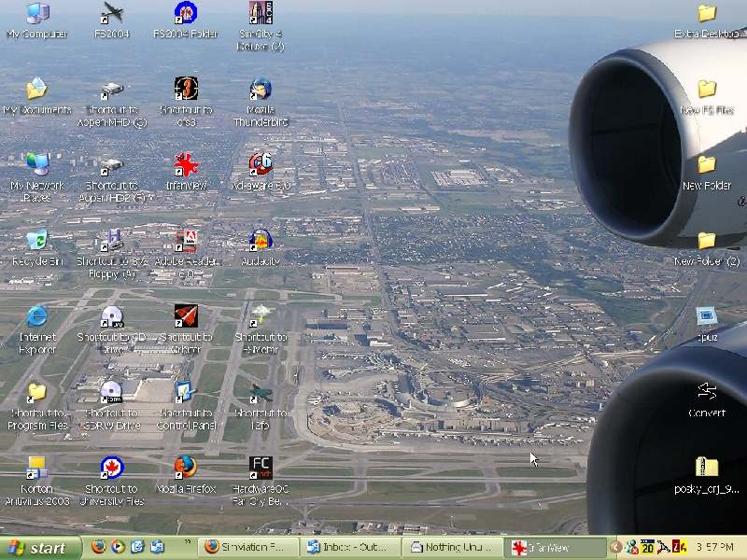747x560 pixels.
Task: Click the Audacity desktop icon
Action: pyautogui.click(x=261, y=242)
